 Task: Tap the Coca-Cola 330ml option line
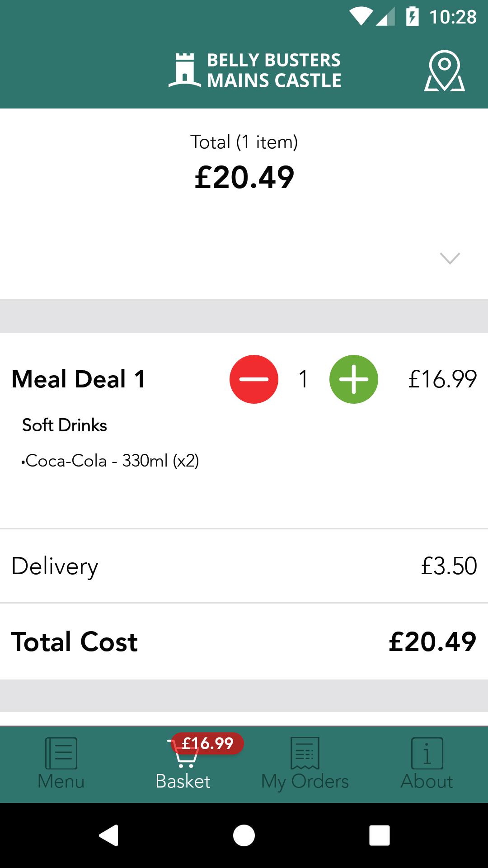pyautogui.click(x=110, y=461)
